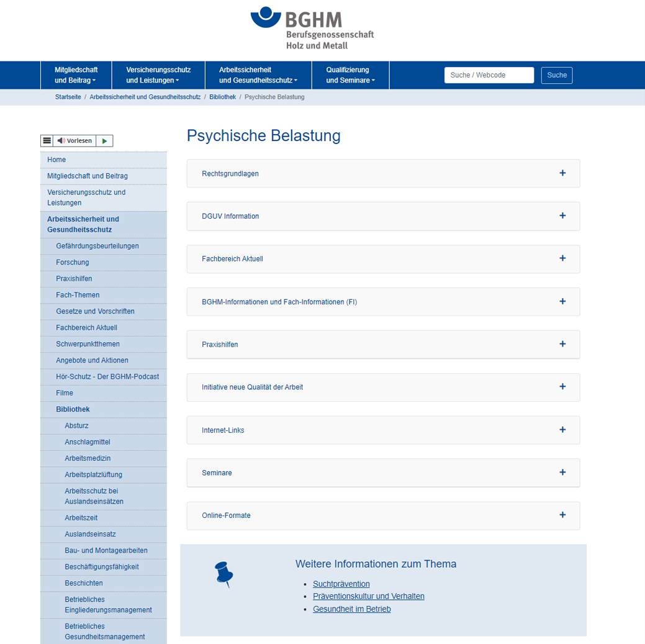Expand the Praxishilfen accordion section
Image resolution: width=645 pixels, height=644 pixels.
383,344
